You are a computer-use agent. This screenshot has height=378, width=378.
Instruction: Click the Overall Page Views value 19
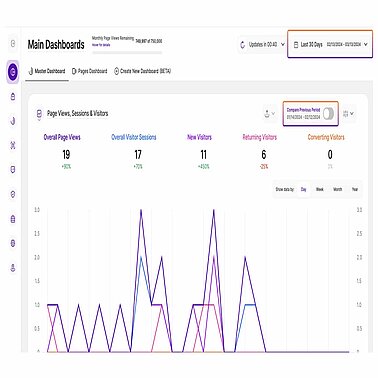[x=66, y=154]
